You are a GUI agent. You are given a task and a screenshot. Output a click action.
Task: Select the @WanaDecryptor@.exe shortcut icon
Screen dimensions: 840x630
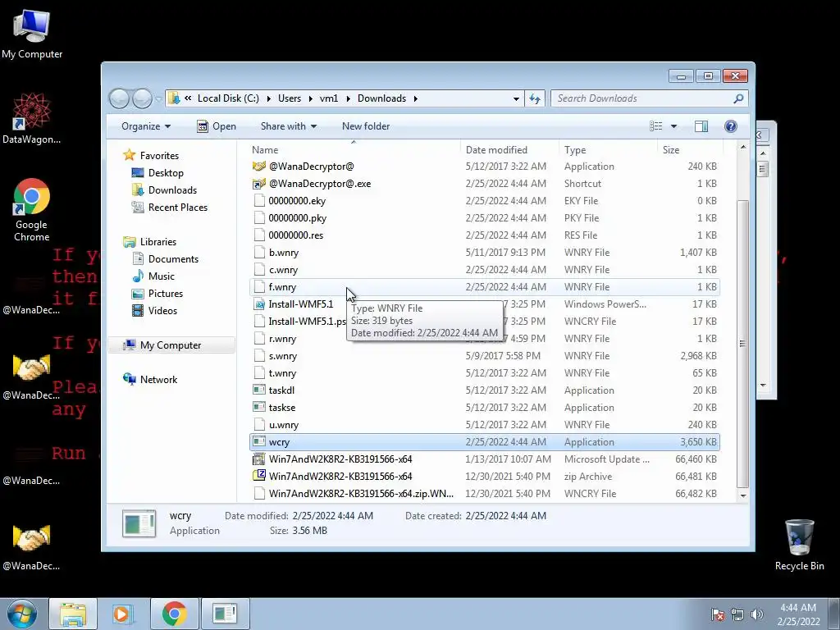[259, 184]
